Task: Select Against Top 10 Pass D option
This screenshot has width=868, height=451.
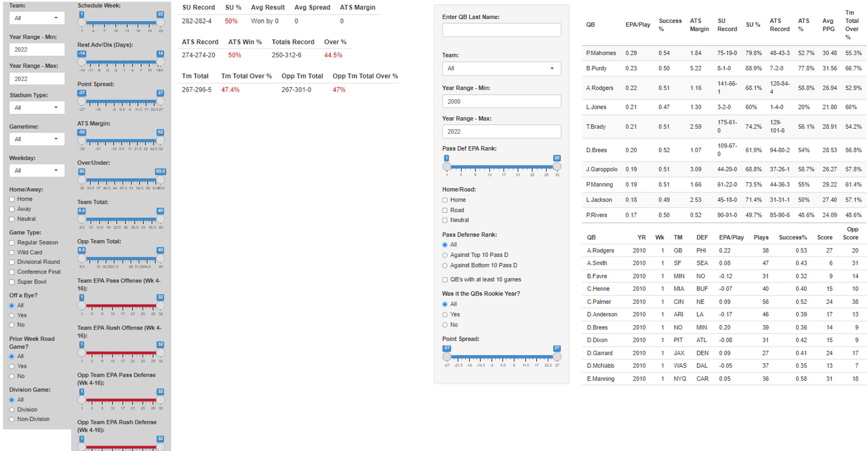Action: (x=444, y=255)
